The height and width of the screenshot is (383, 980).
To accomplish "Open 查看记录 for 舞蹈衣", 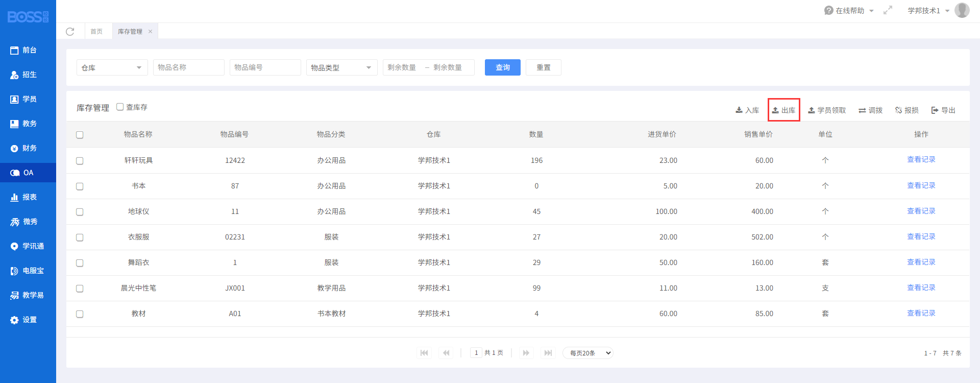I will coord(921,262).
